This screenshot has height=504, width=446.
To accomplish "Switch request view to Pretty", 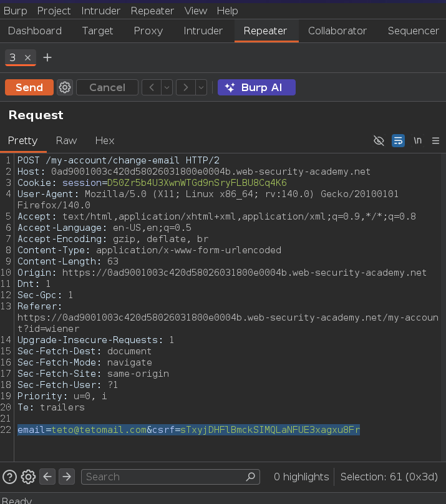I will coord(23,141).
